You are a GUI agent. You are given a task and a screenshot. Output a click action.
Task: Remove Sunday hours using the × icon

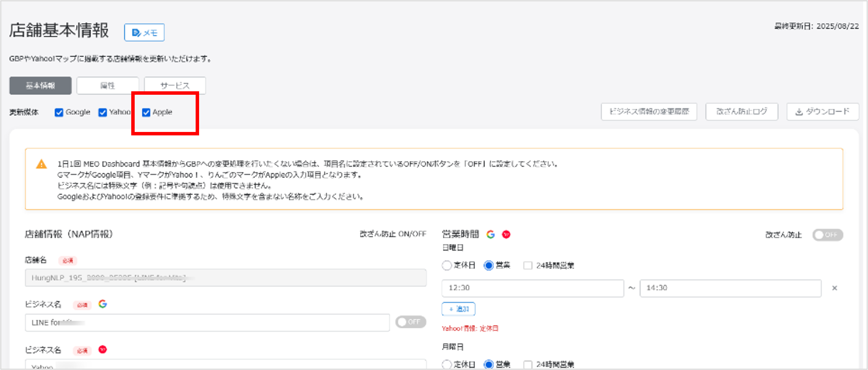[x=835, y=288]
